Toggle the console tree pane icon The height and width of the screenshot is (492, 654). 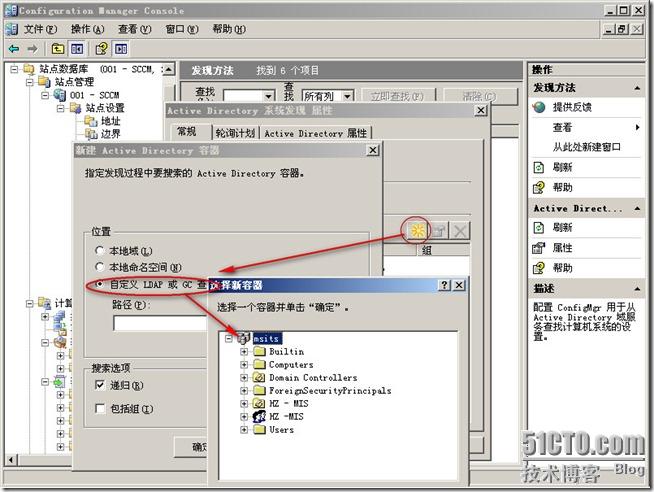point(77,49)
